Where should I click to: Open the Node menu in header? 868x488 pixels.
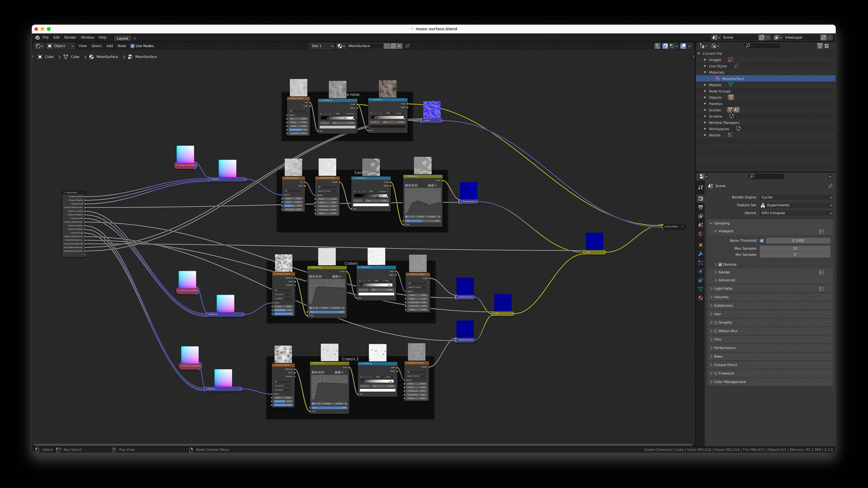tap(122, 46)
